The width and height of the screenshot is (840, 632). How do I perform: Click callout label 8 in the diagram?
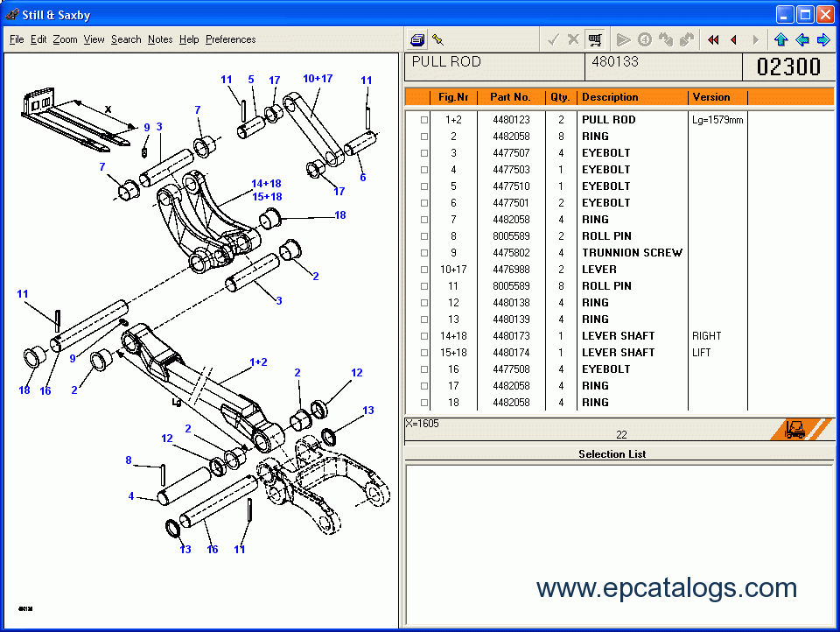128,460
